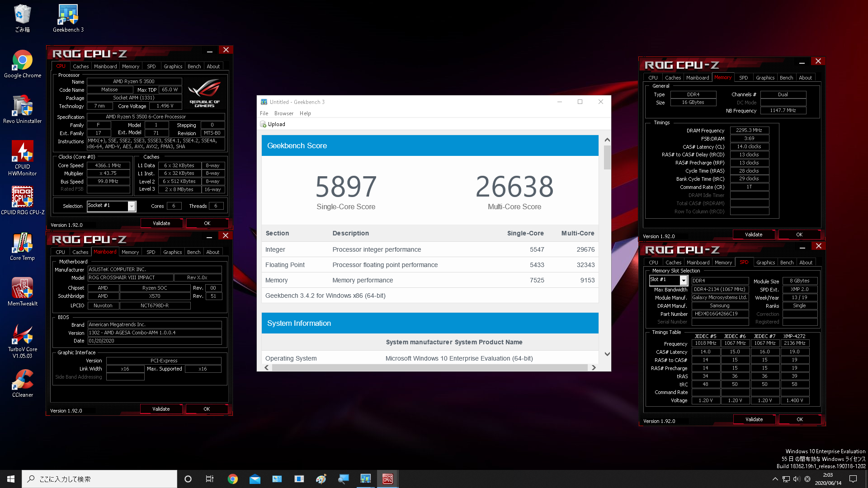This screenshot has height=488, width=868.
Task: Click OK in Memory tab window
Action: coord(799,235)
